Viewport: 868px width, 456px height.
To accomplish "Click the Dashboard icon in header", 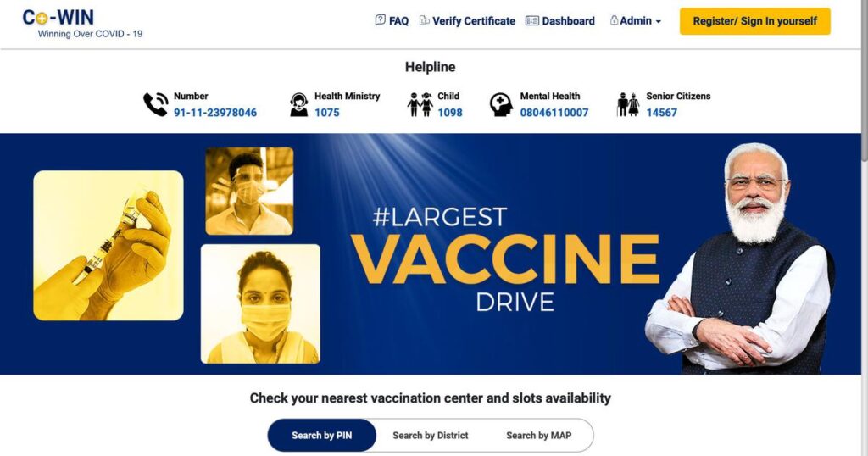I will tap(532, 20).
